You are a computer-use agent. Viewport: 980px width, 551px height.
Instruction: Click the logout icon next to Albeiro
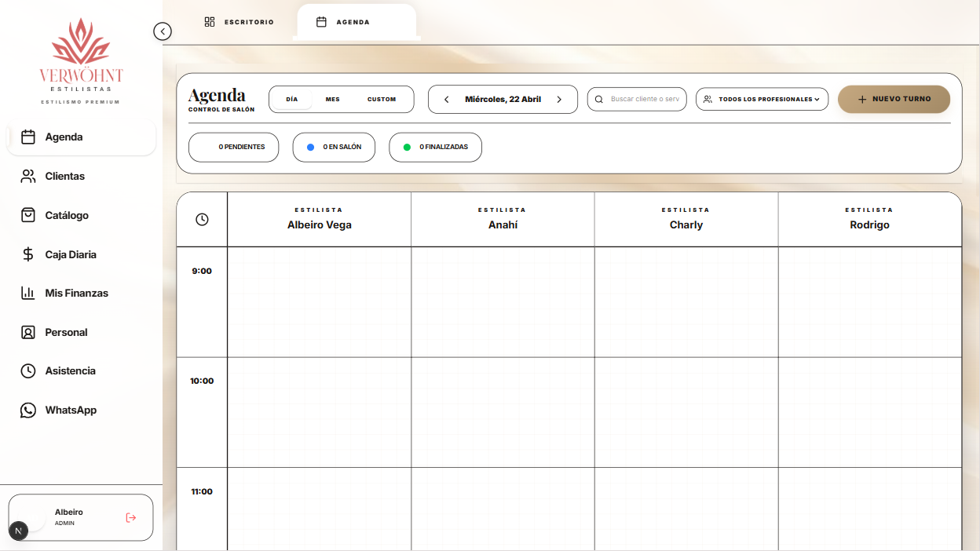pyautogui.click(x=131, y=517)
